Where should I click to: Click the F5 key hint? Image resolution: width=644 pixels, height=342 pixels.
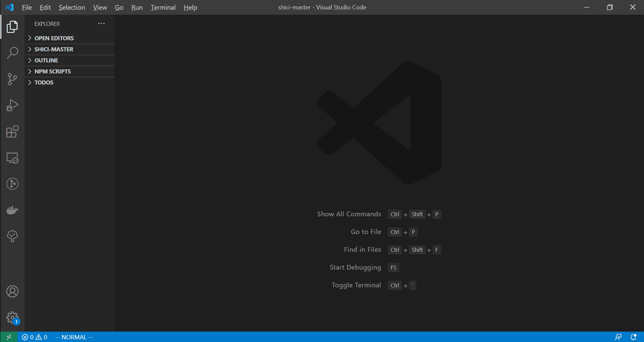pos(393,268)
